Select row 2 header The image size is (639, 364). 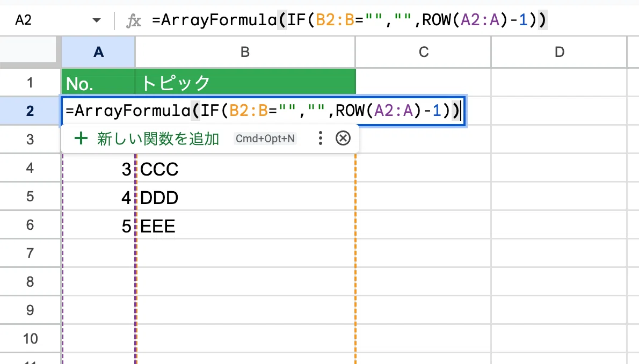30,111
